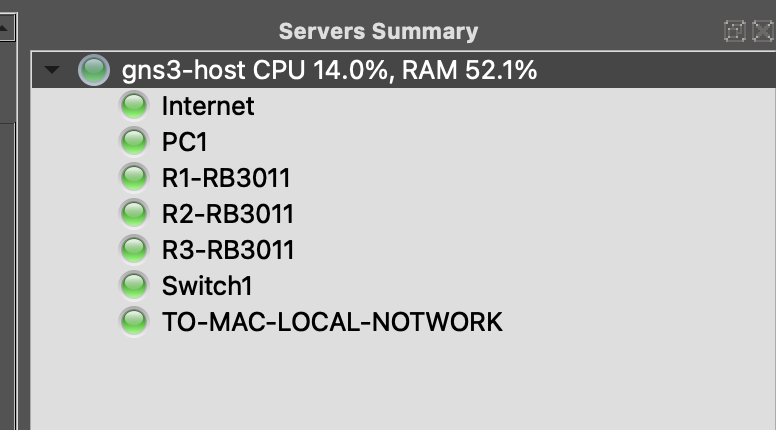
Task: Select the R1-RB3011 router entry
Action: pyautogui.click(x=226, y=178)
